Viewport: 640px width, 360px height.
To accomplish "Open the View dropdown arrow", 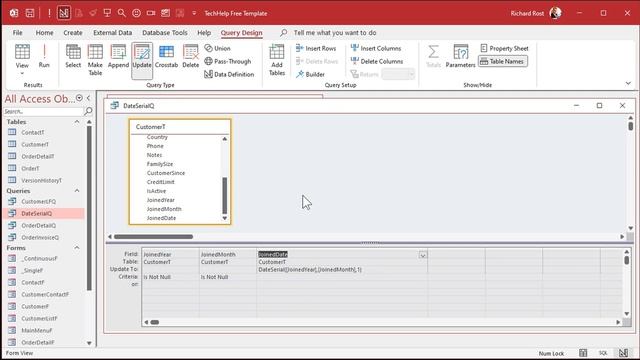I will 22,73.
